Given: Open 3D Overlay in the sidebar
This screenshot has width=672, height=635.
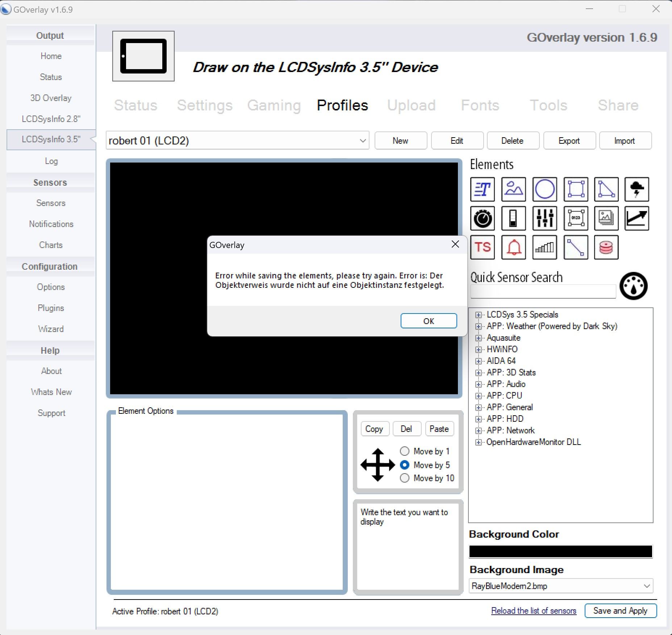Looking at the screenshot, I should coord(51,98).
